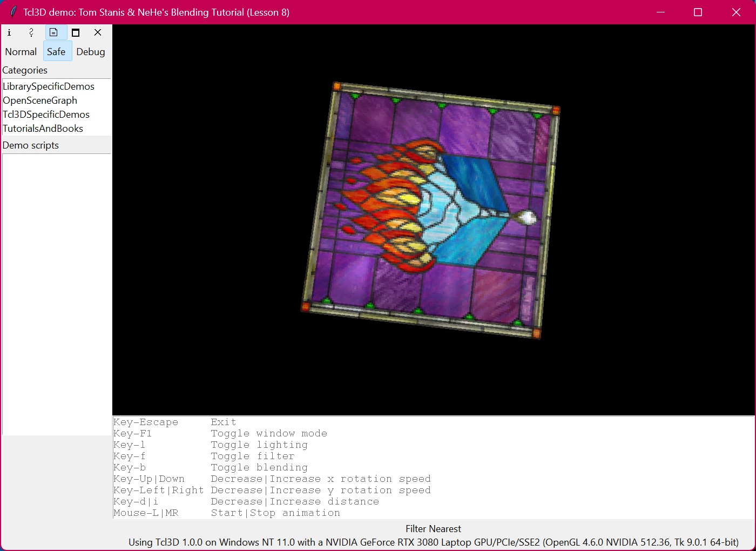The height and width of the screenshot is (551, 756).
Task: Click the 'Categories' heading label
Action: coord(25,70)
